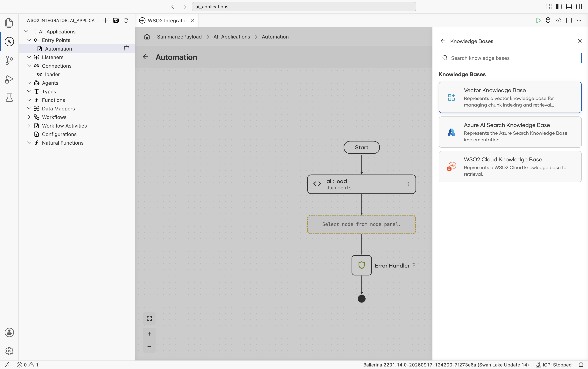588x369 pixels.
Task: Zoom out on the flow diagram
Action: pyautogui.click(x=149, y=346)
